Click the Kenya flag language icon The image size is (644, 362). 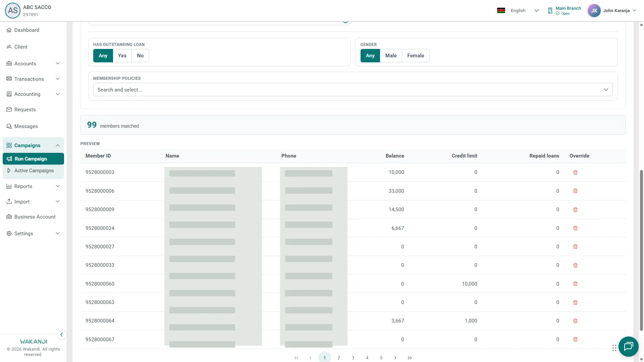tap(501, 10)
